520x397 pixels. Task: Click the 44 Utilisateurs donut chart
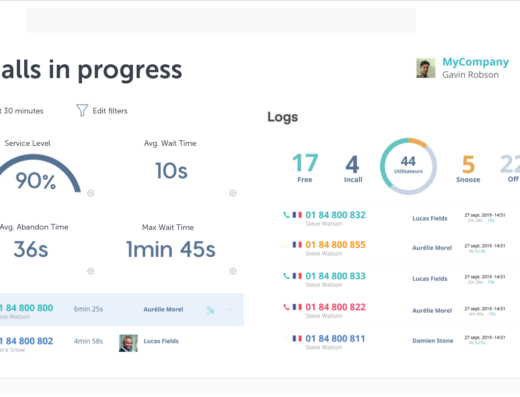[408, 166]
